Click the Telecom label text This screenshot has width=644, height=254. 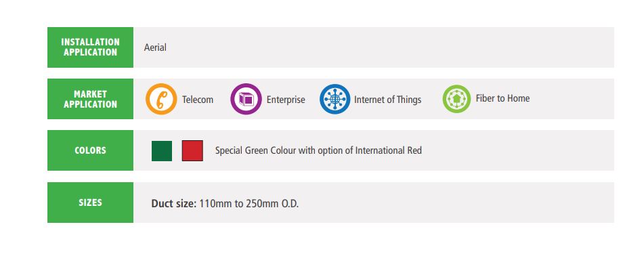coord(198,100)
